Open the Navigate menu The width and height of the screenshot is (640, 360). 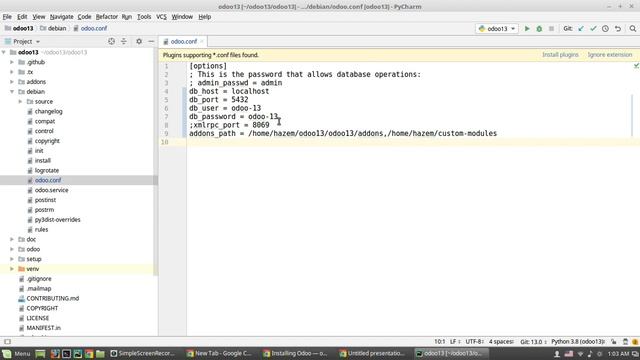pos(62,17)
